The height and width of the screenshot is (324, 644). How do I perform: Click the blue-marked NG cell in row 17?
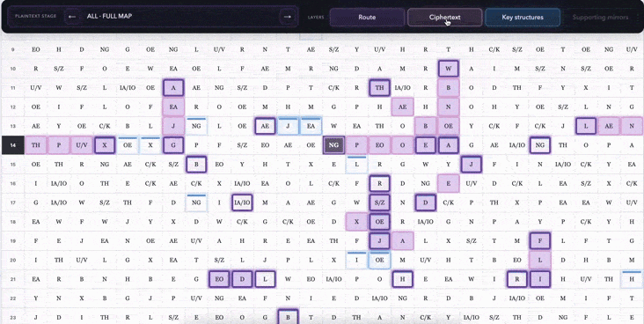(196, 202)
